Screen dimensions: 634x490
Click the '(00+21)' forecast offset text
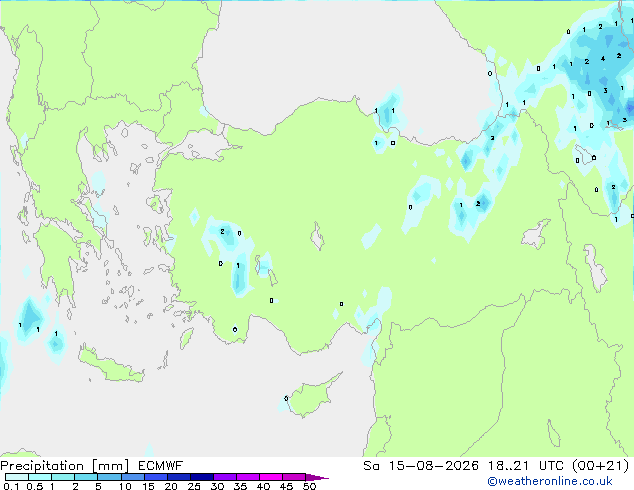pyautogui.click(x=600, y=466)
